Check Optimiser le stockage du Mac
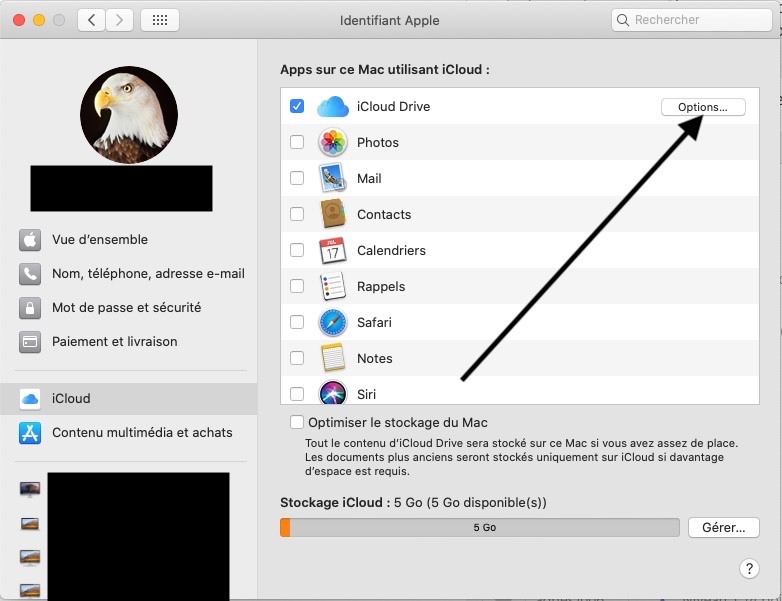Screen dimensions: 782x601 (297, 422)
